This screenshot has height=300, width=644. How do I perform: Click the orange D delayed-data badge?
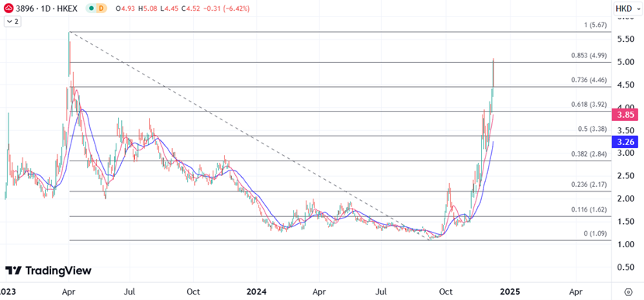(100, 9)
